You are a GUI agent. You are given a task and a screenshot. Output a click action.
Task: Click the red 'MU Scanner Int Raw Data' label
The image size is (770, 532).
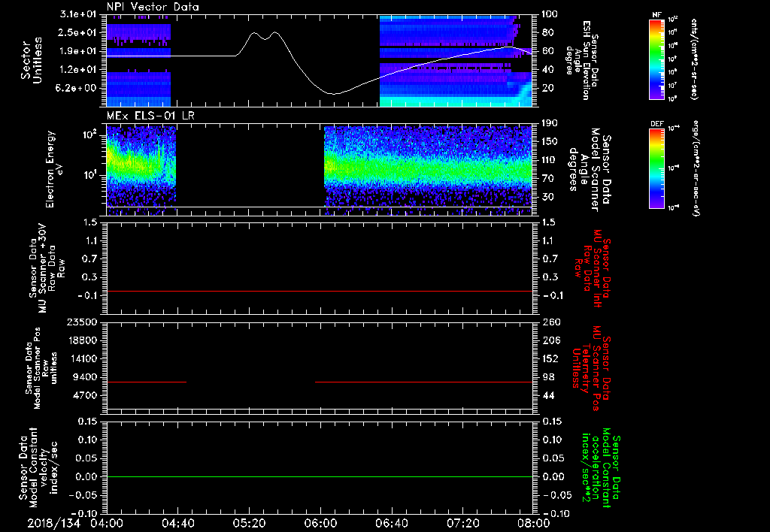point(591,268)
